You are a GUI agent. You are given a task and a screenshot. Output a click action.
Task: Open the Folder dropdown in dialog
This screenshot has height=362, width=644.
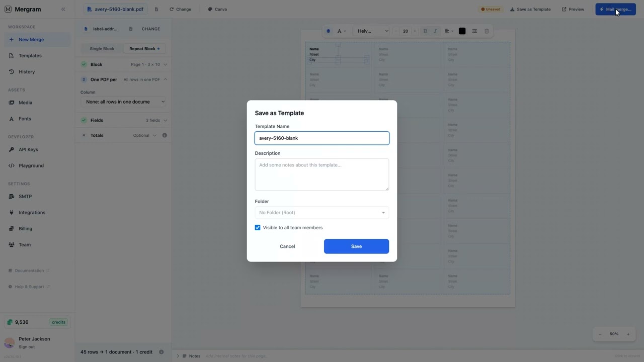tap(322, 213)
